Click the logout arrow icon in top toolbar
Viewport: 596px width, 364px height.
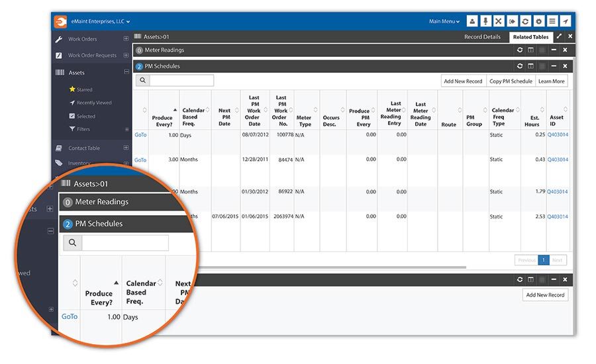tap(512, 21)
